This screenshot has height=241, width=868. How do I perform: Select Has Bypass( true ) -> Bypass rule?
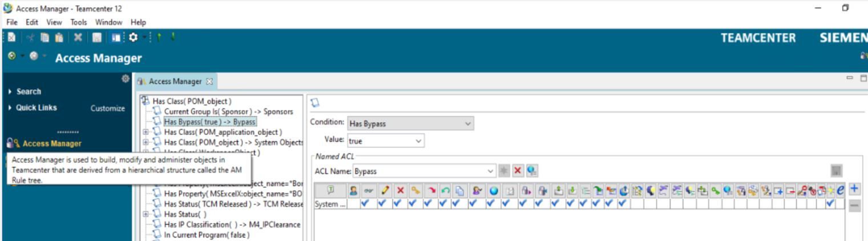[209, 122]
